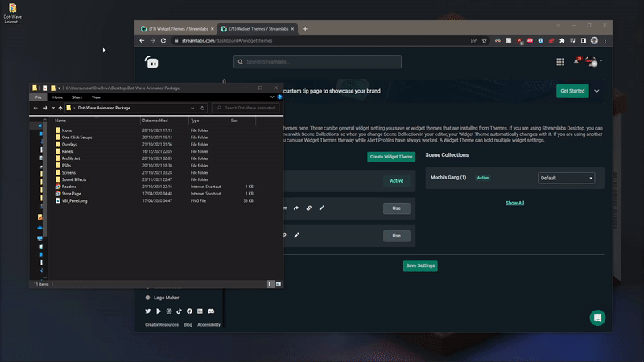Open Chrome profile avatar
644x362 pixels.
pyautogui.click(x=594, y=41)
